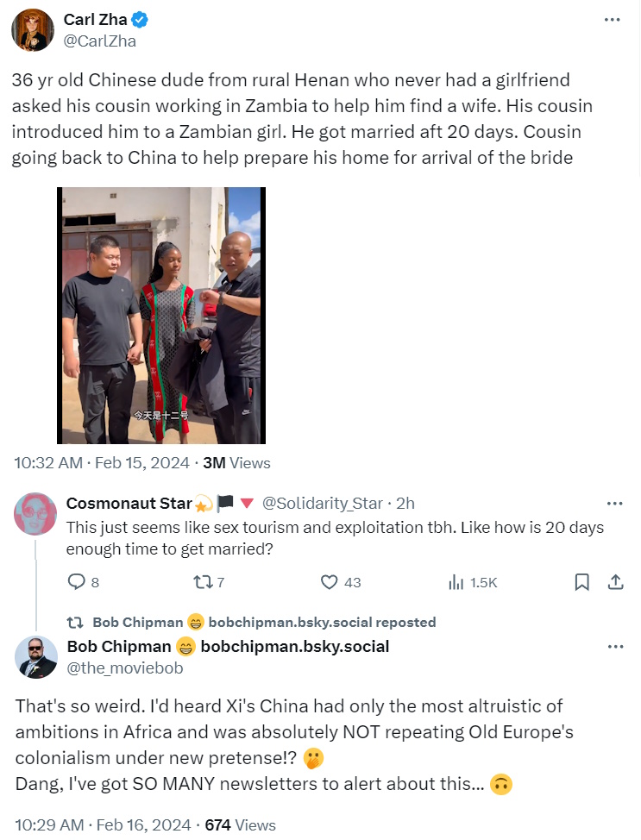Like Cosmonaut Star's reply with the heart
This screenshot has width=641, height=840.
tap(329, 582)
